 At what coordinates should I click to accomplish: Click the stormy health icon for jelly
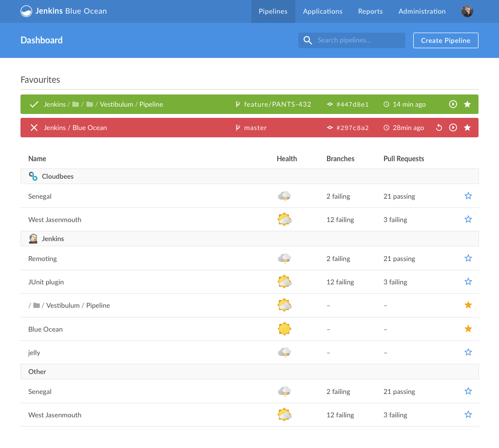(x=284, y=353)
